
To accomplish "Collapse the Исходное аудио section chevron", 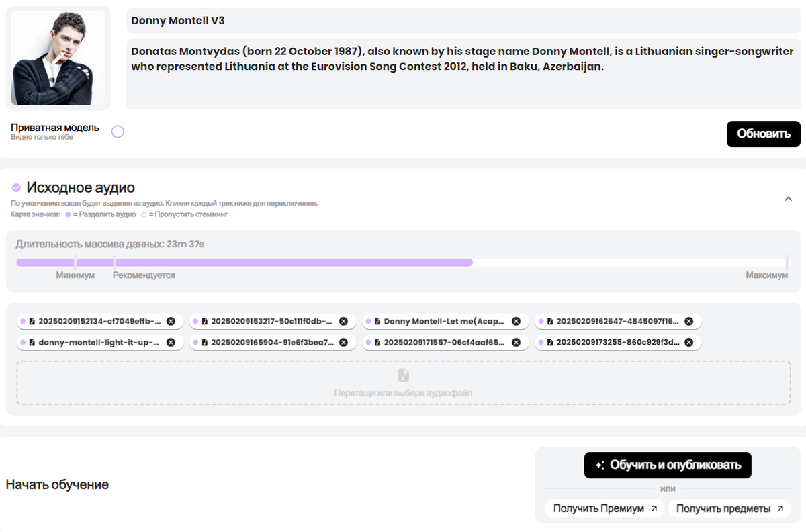I will (789, 199).
